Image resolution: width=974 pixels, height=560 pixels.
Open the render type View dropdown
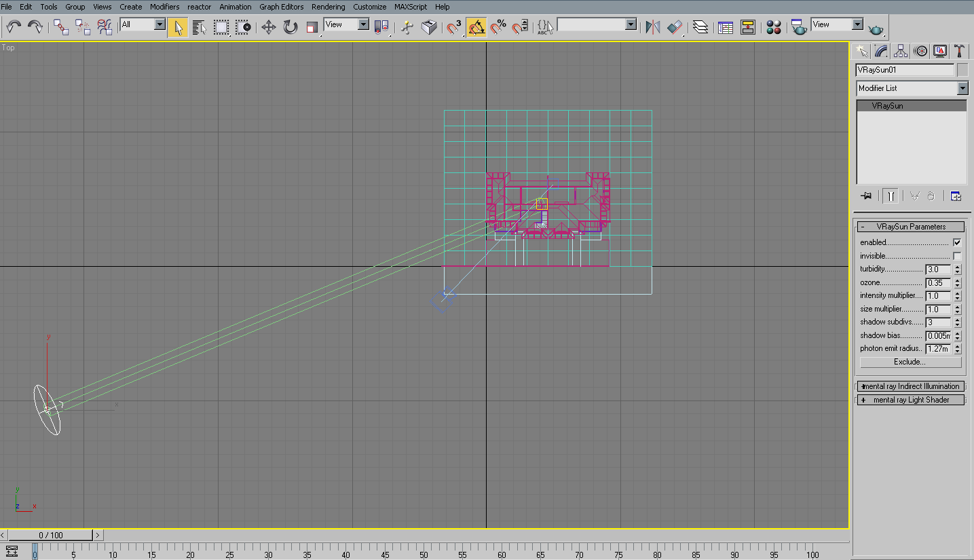point(838,24)
